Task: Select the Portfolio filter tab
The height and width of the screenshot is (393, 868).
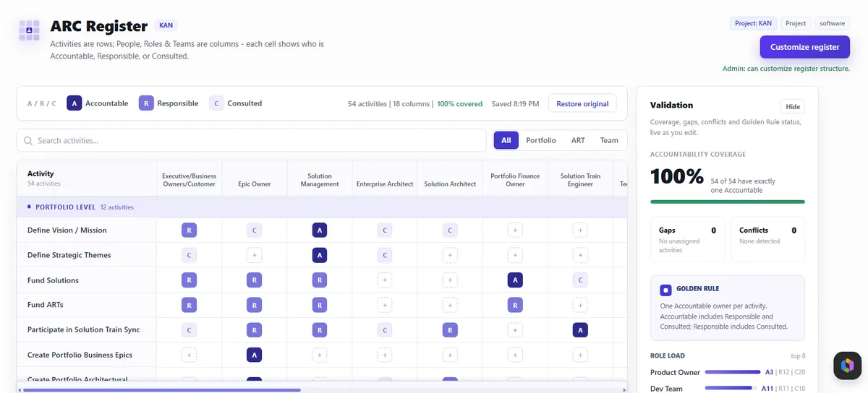Action: pos(541,140)
